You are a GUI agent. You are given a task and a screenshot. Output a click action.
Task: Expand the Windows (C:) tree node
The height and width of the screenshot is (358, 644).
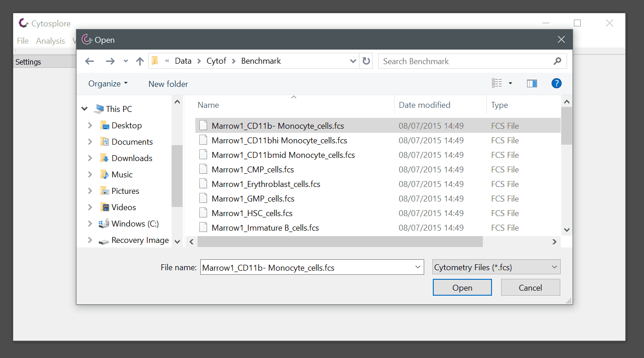90,224
